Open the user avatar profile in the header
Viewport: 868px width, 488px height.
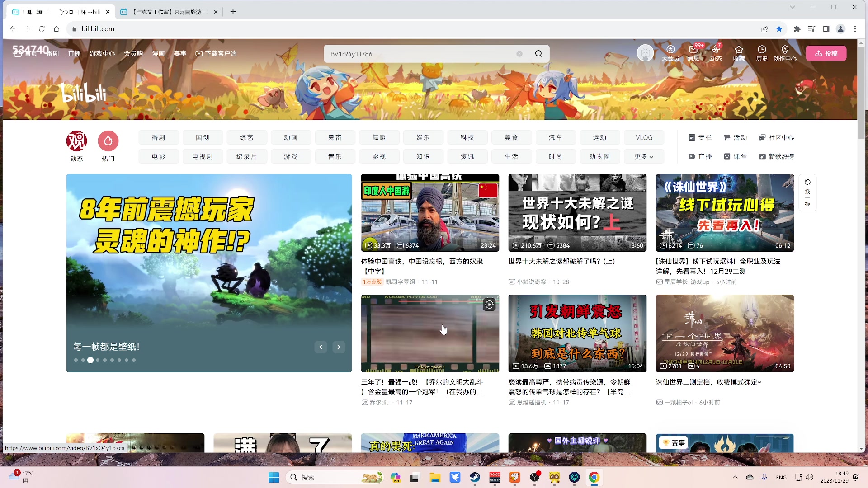point(645,53)
